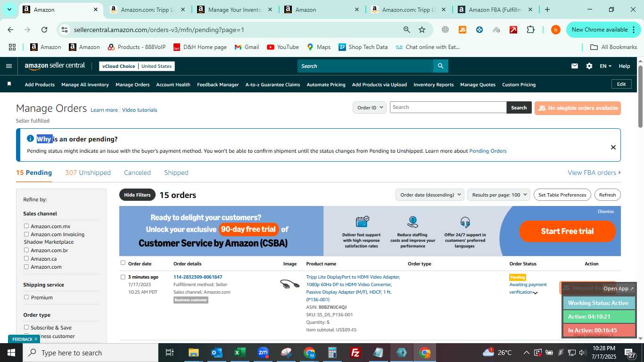Check the Amazon.ca sales channel box
Image resolution: width=644 pixels, height=362 pixels.
click(26, 258)
